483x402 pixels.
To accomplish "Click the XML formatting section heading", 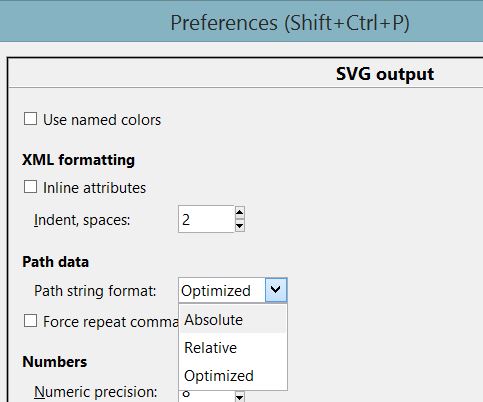I will (x=78, y=160).
